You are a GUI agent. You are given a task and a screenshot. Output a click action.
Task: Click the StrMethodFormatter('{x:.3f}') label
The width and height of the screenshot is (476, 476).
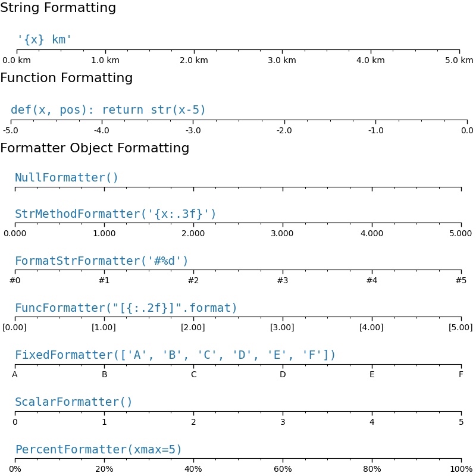115,214
